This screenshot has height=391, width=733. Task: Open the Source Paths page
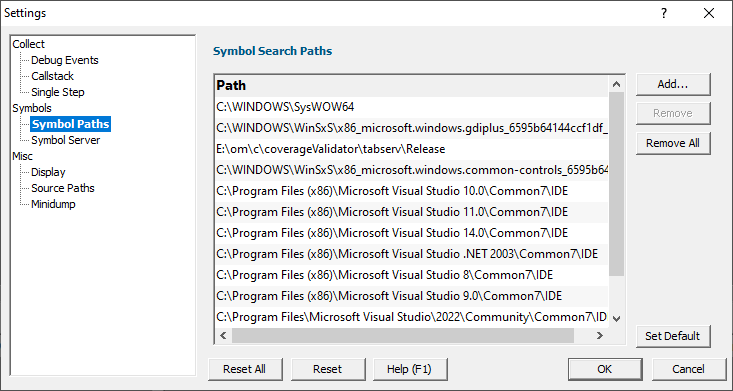tap(63, 188)
